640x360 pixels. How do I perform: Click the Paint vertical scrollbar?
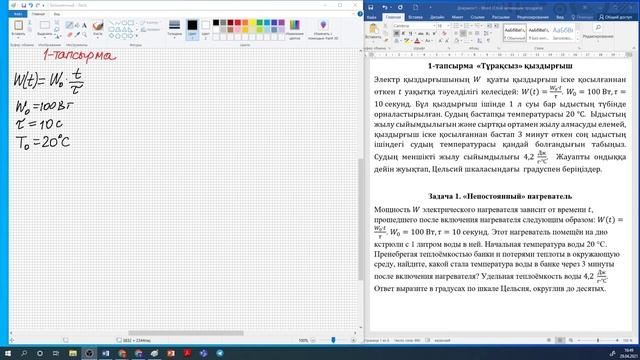(x=360, y=219)
